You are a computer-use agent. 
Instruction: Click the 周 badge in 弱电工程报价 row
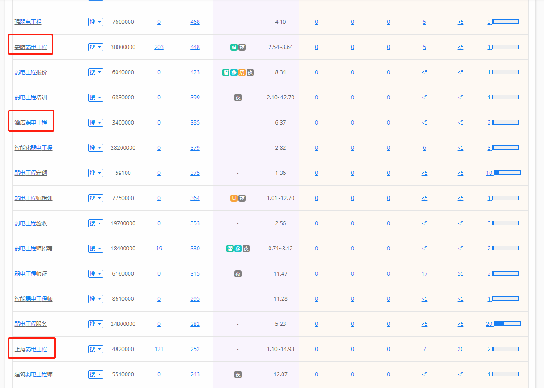242,72
